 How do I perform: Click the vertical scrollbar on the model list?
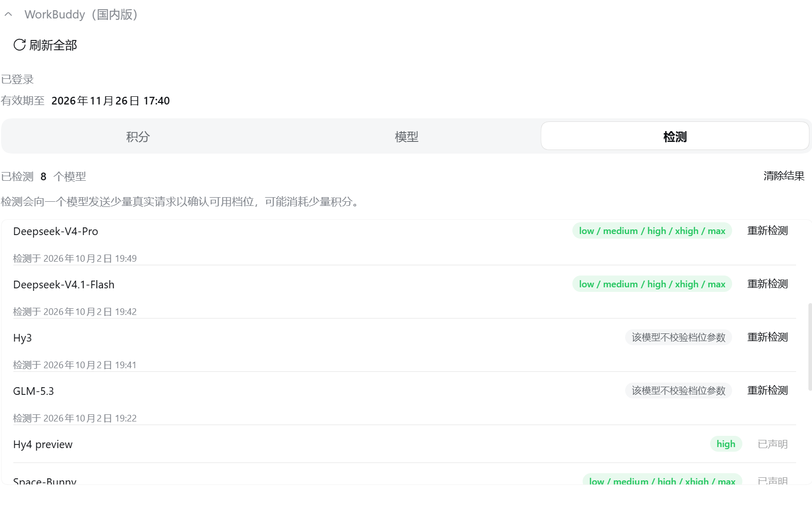click(810, 347)
